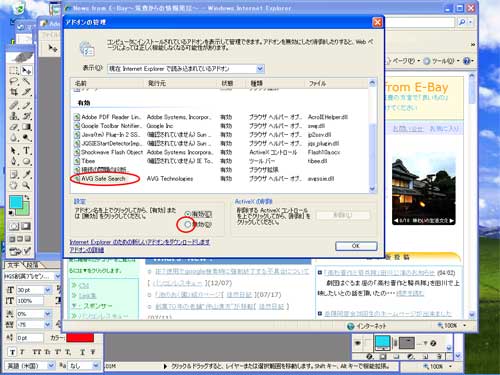Choose the Path Selection arrow tool

pos(14,151)
